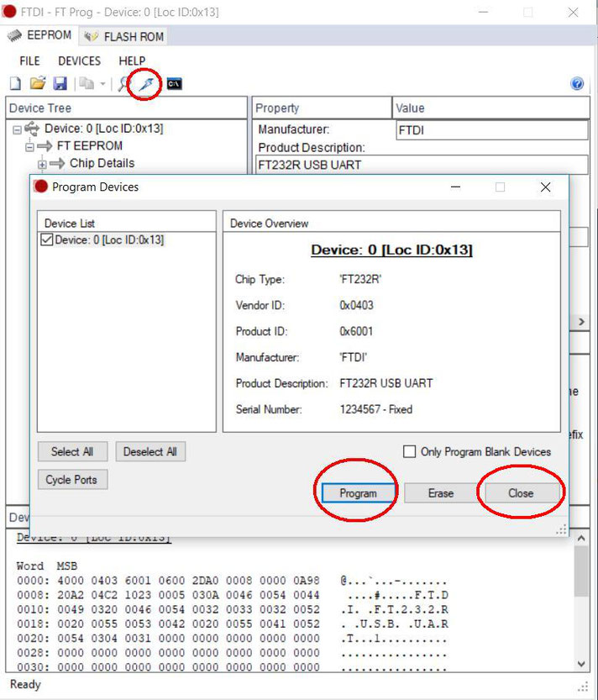Switch to the FLASH ROM tab
This screenshot has height=700, width=598.
pyautogui.click(x=124, y=37)
